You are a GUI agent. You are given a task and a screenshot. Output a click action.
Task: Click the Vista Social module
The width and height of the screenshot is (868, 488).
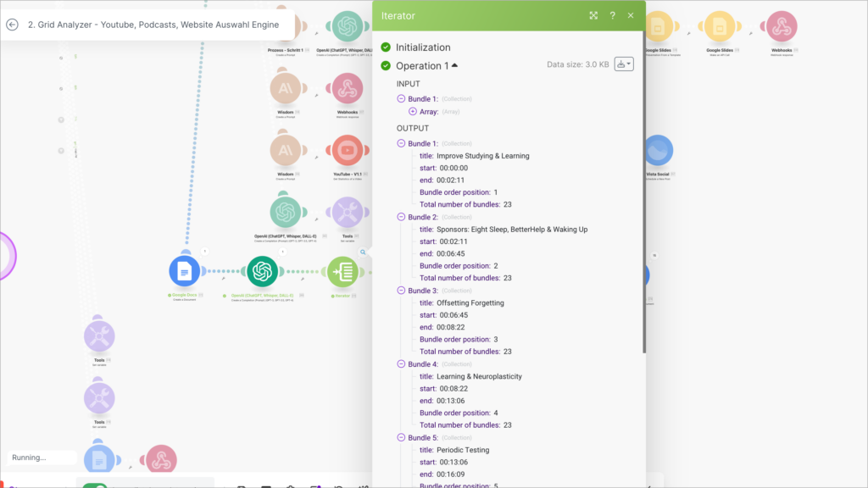[658, 150]
